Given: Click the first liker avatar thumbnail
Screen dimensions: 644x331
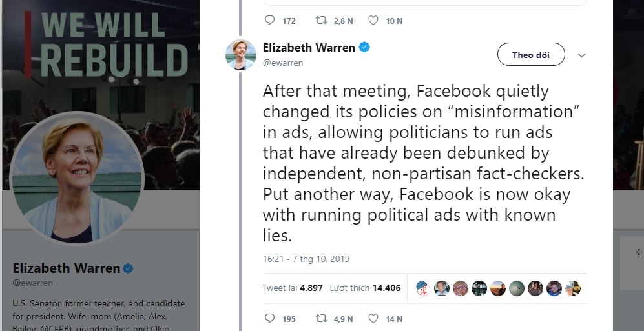Looking at the screenshot, I should point(422,288).
